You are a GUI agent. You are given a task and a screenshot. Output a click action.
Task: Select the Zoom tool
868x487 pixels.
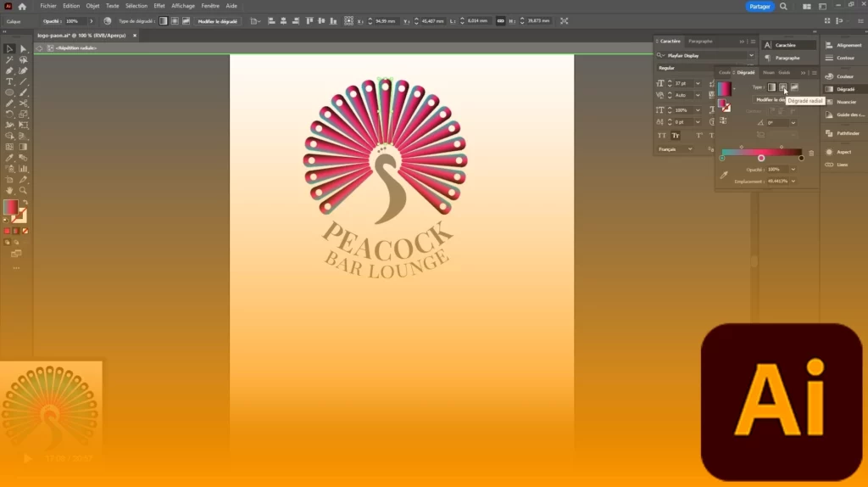(x=23, y=191)
